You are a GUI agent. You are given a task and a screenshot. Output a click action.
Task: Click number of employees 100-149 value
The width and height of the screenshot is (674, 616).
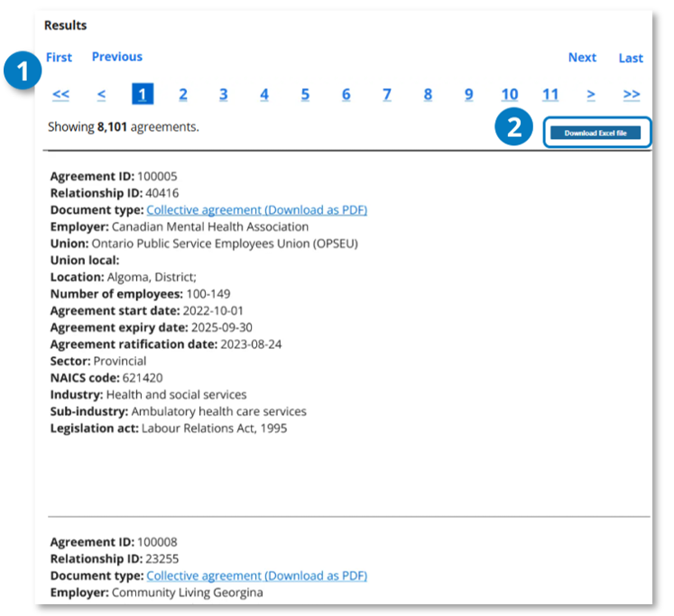pyautogui.click(x=208, y=294)
